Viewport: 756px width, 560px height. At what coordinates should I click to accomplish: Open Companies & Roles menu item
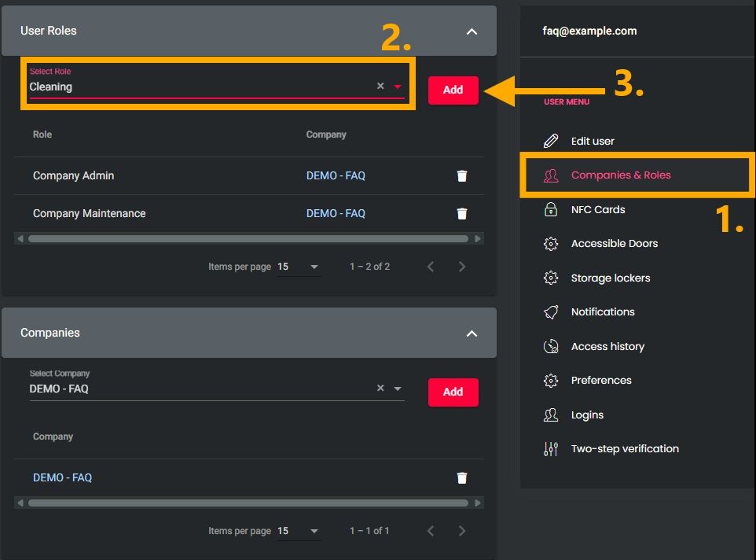tap(621, 175)
